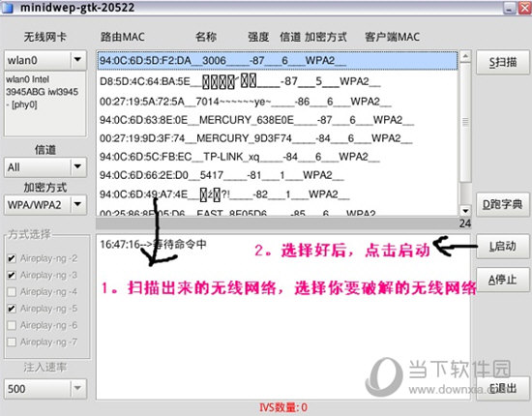Select network TP-LINK_xq
Image resolution: width=532 pixels, height=416 pixels.
pyautogui.click(x=278, y=157)
